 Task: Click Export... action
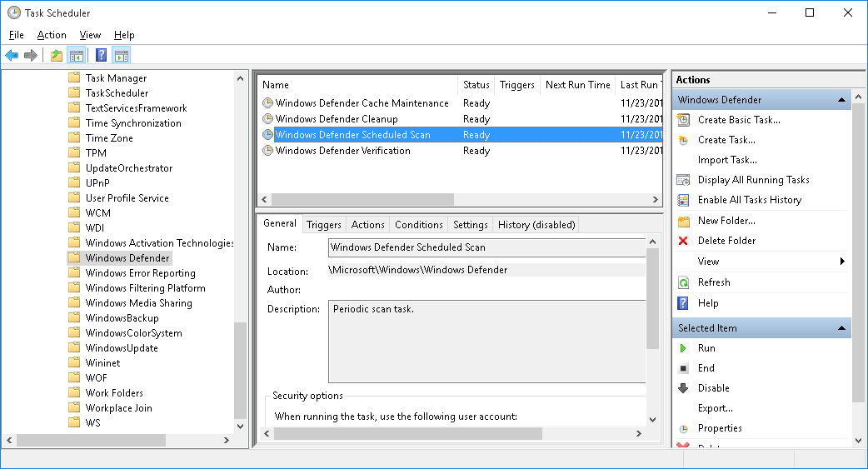[x=716, y=408]
